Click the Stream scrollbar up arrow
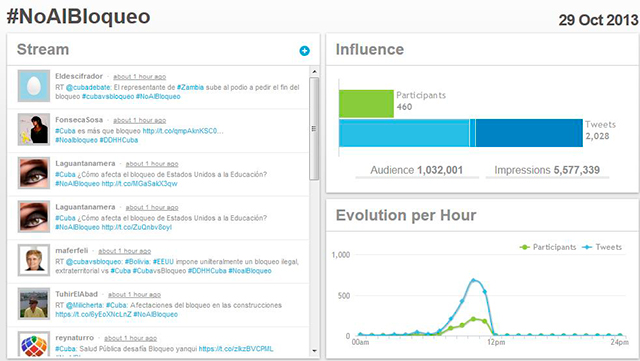The image size is (640, 361). coord(314,72)
